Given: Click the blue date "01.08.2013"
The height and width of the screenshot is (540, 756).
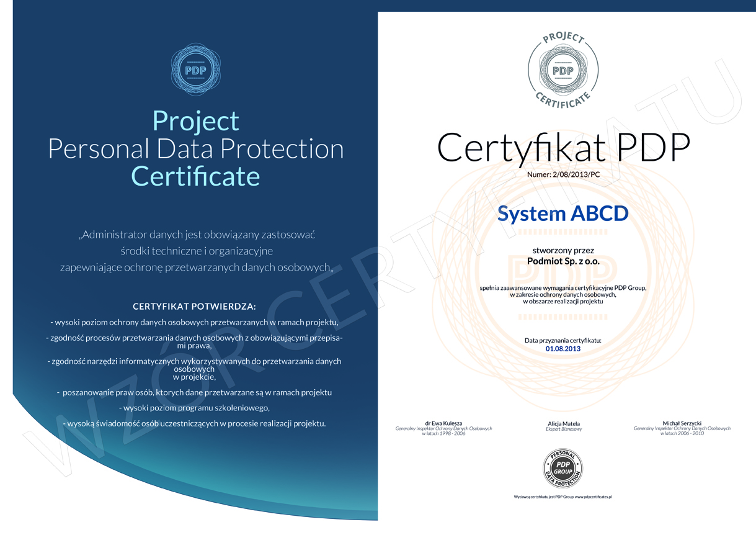Looking at the screenshot, I should point(563,349).
